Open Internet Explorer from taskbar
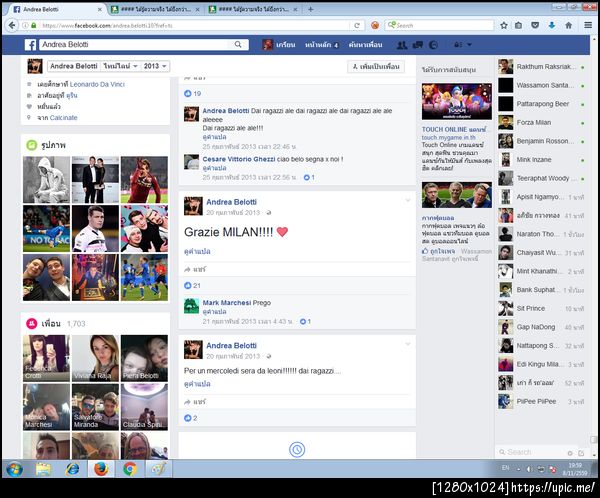Screen dimensions: 600x498 coord(72,469)
